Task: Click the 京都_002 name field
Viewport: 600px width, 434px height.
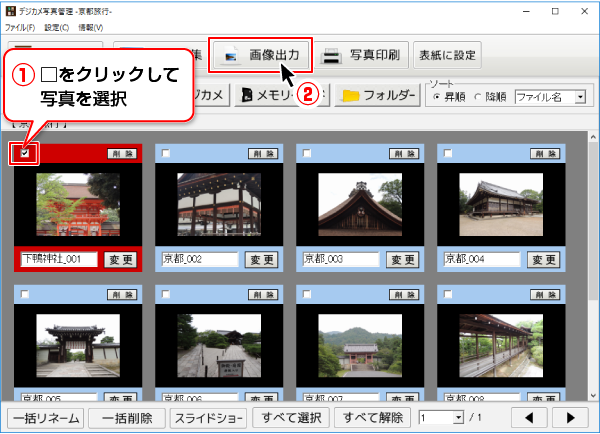Action: (x=200, y=259)
